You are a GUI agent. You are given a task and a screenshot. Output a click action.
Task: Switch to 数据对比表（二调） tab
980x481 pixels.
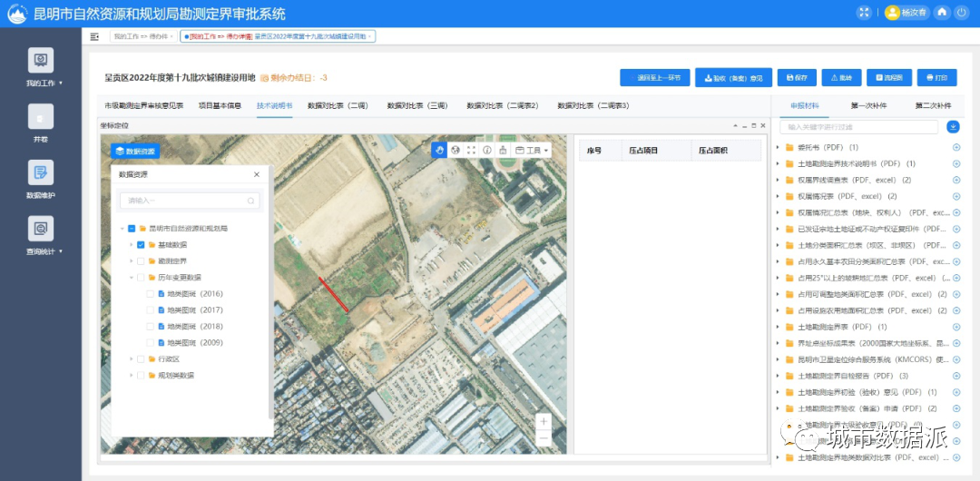(x=338, y=105)
